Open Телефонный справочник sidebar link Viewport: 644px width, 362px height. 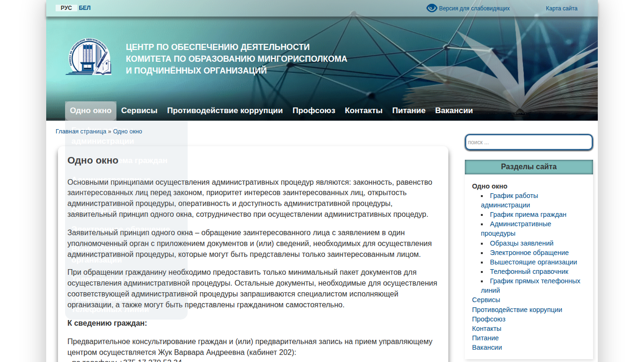(529, 271)
